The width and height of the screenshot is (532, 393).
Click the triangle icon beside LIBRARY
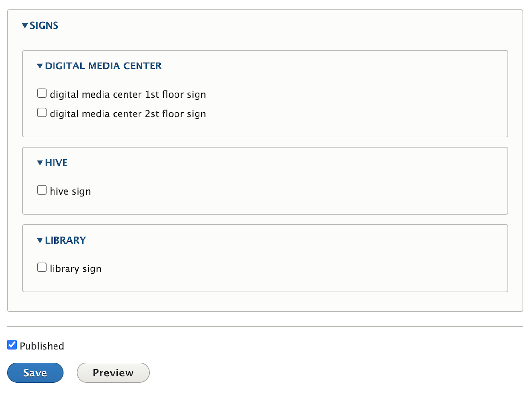tap(39, 240)
